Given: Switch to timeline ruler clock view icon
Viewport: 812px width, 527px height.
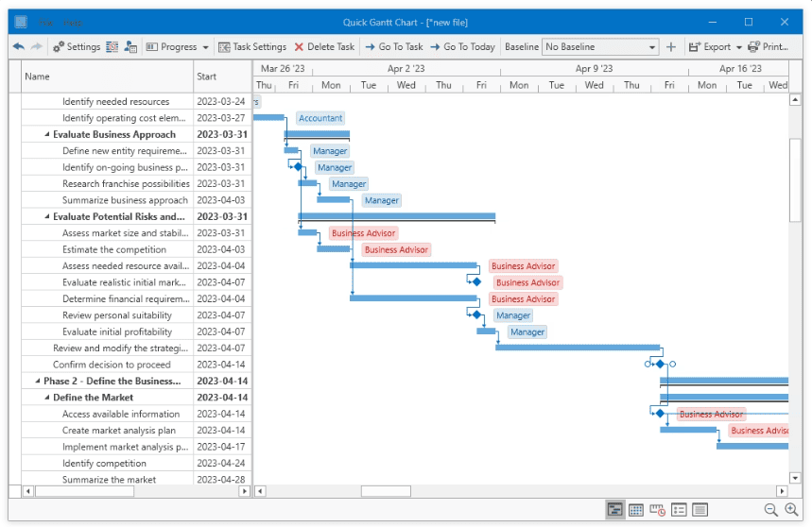Looking at the screenshot, I should coord(657,510).
